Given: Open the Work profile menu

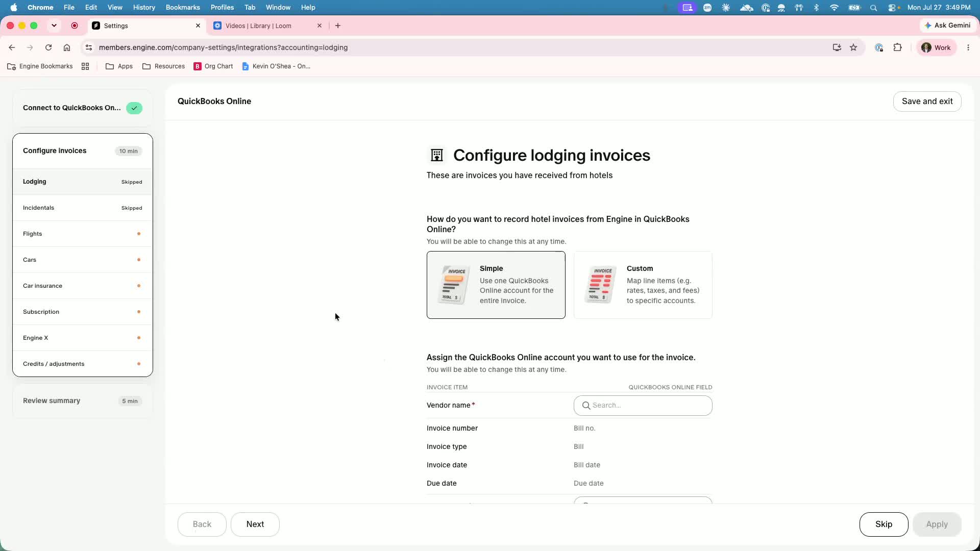Looking at the screenshot, I should point(937,47).
